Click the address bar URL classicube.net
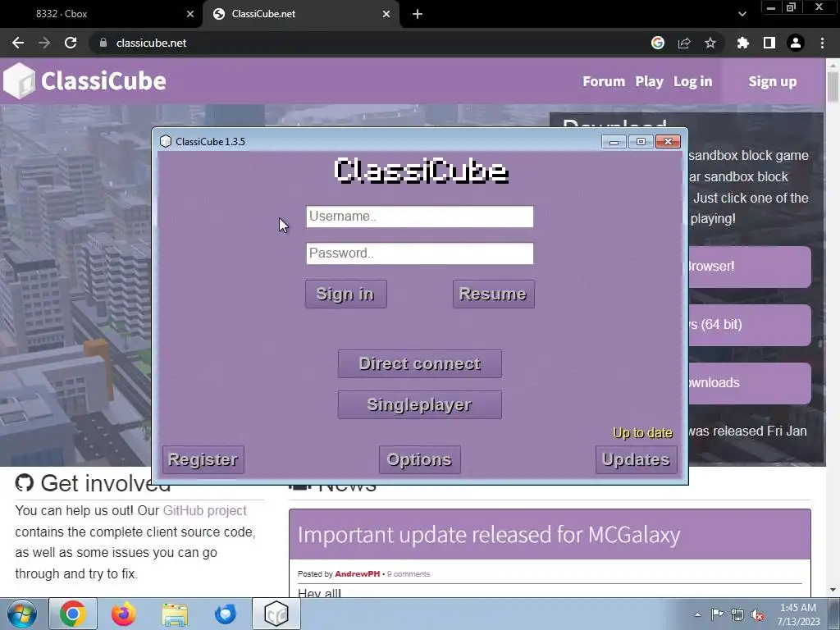The width and height of the screenshot is (840, 630). coord(151,43)
